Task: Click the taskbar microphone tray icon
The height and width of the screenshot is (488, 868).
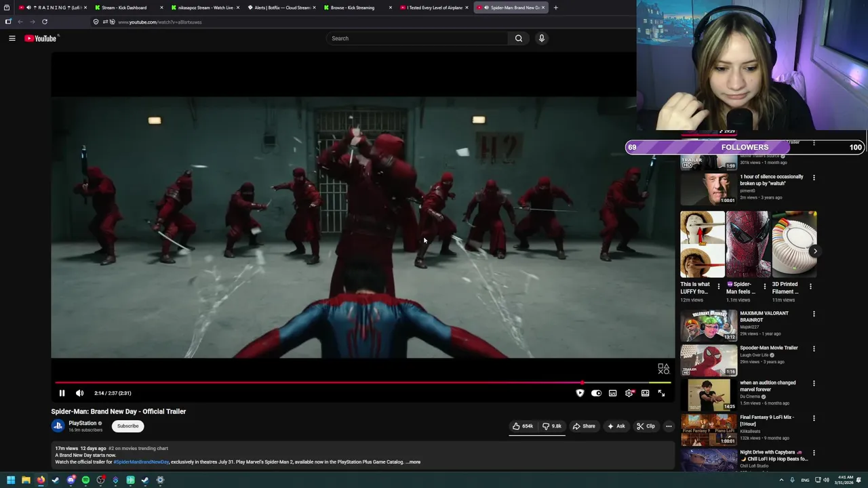Action: (792, 480)
